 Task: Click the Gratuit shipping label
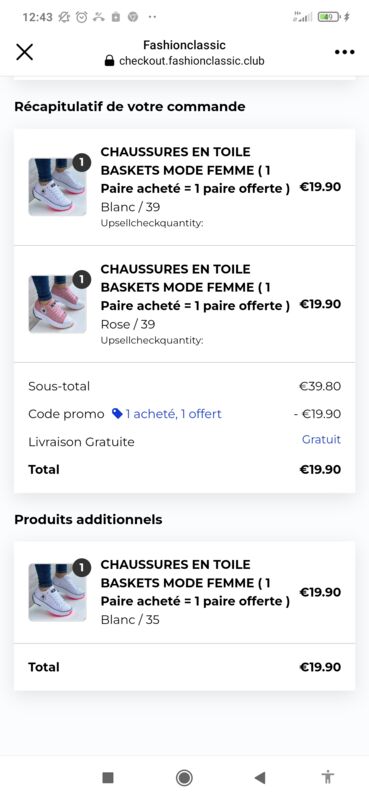tap(322, 439)
